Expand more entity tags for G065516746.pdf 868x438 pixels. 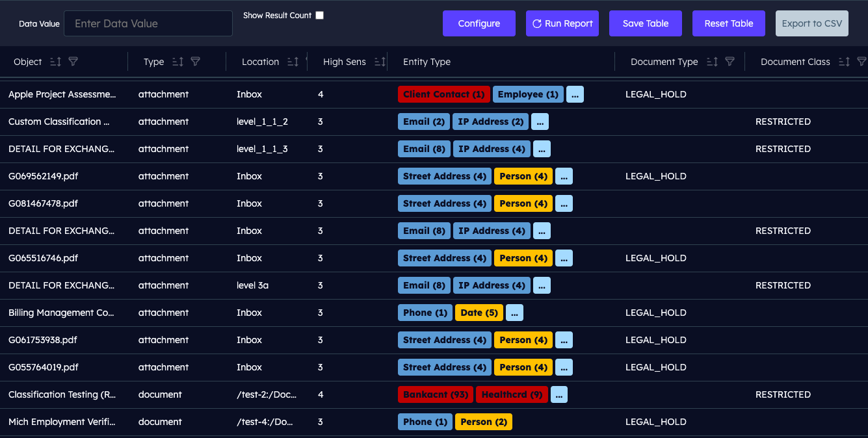point(564,258)
